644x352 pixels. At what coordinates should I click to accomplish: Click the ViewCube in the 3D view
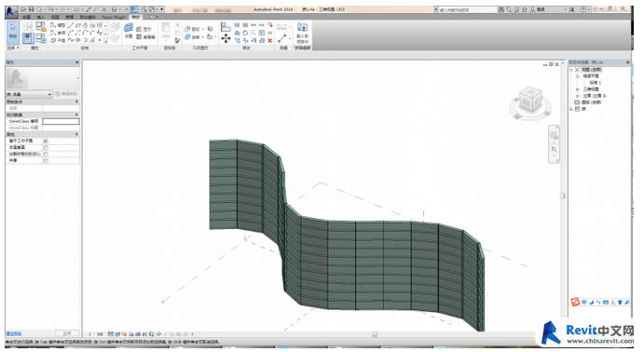(x=529, y=100)
